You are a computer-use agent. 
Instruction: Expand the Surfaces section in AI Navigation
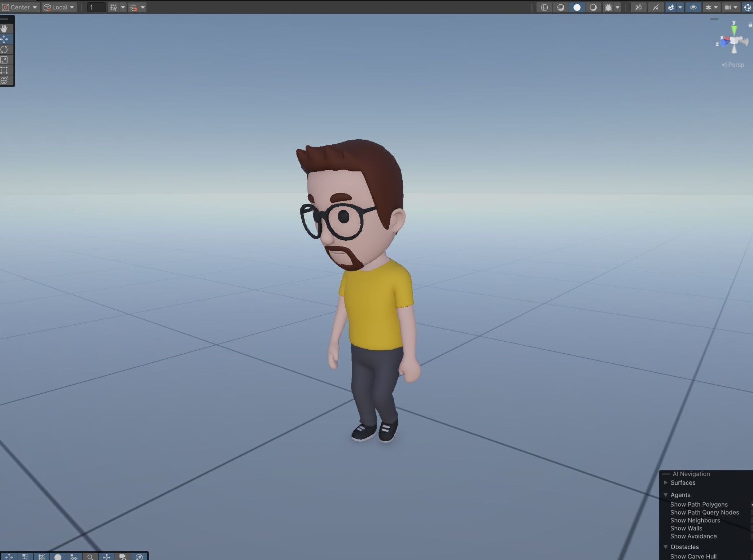click(666, 483)
